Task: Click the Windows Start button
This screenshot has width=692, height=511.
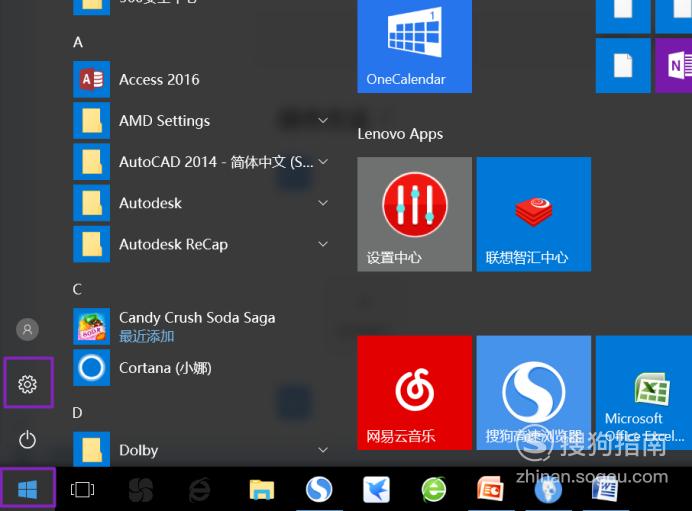Action: coord(27,489)
